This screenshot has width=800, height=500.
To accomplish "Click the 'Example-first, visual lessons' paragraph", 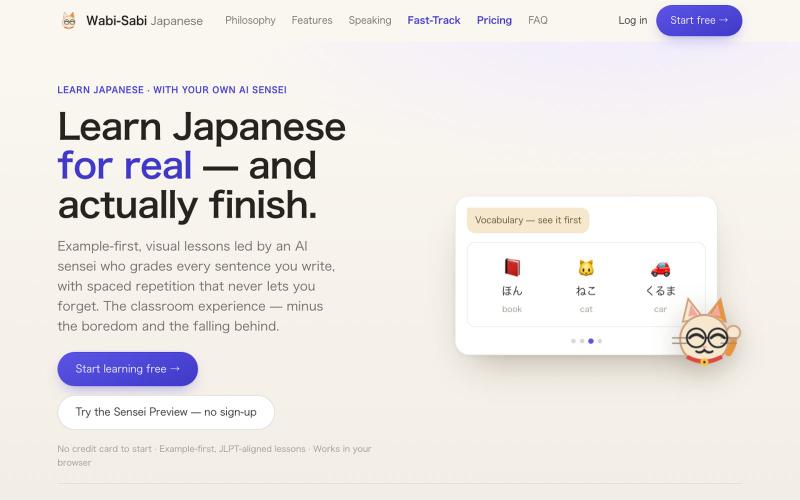I will tap(196, 286).
